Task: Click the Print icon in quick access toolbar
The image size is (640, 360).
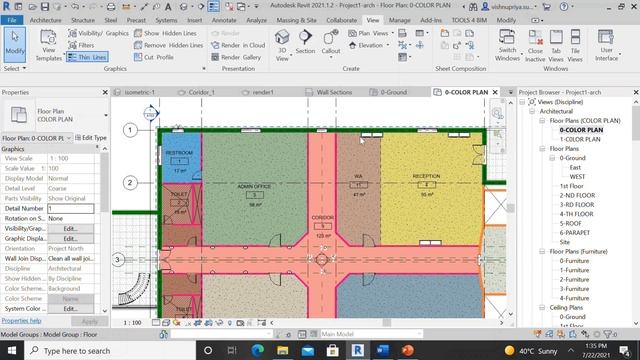Action: [111, 7]
